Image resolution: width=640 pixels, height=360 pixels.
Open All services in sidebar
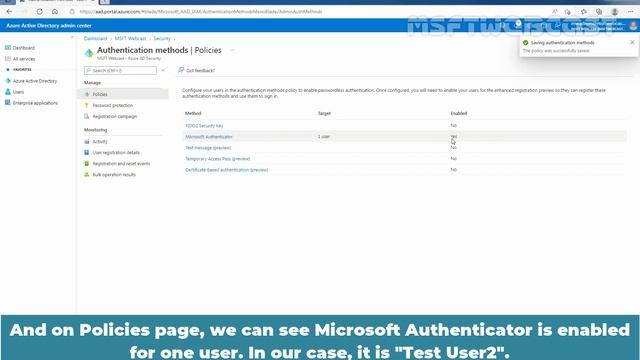[24, 59]
